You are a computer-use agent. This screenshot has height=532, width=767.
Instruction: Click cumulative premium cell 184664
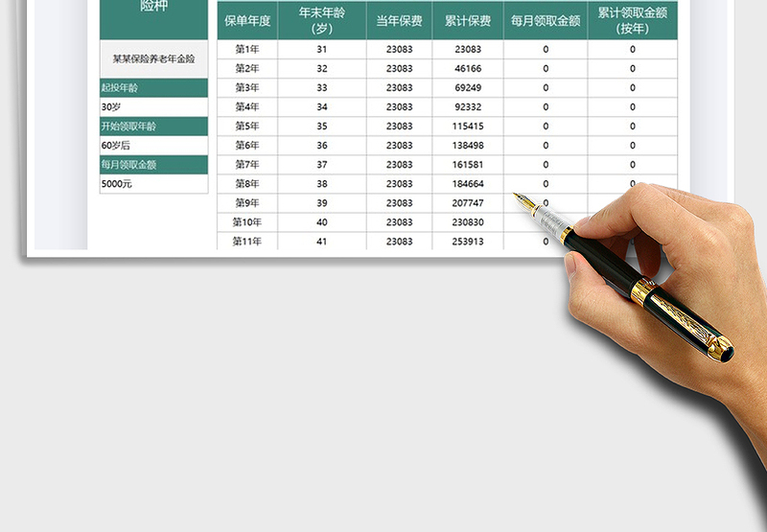(468, 184)
